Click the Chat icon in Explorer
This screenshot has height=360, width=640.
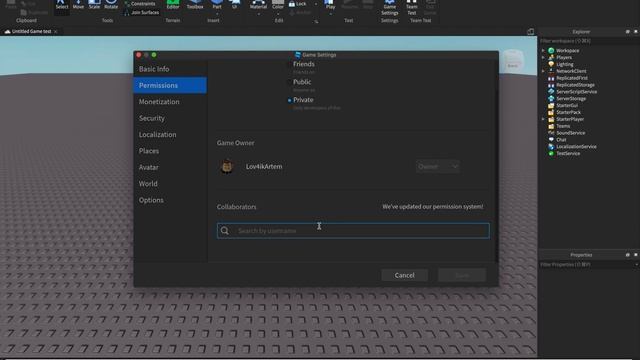pos(551,140)
